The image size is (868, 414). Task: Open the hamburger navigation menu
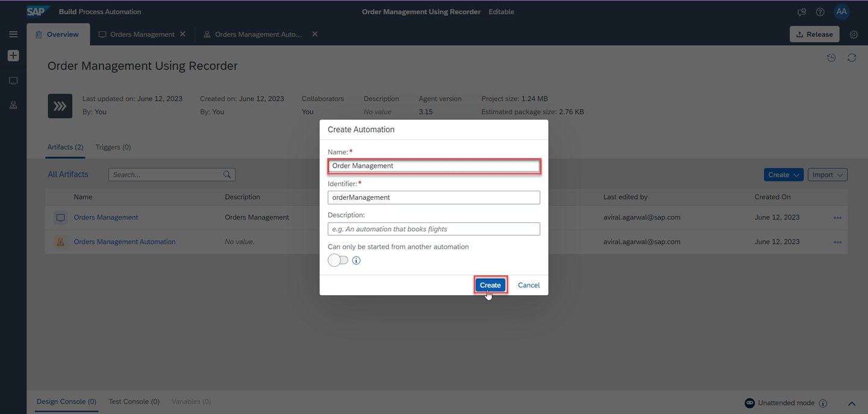(13, 34)
